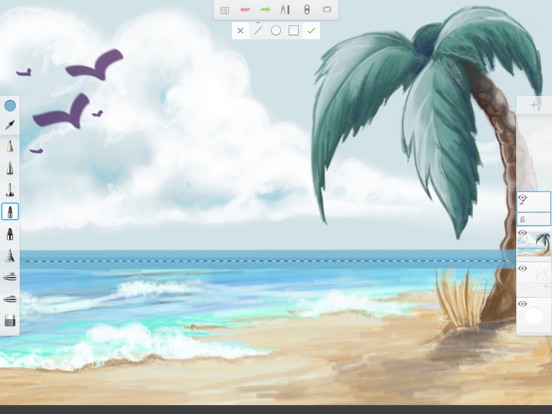Hide the beach painting layer via eye icon
This screenshot has height=414, width=552.
(522, 233)
